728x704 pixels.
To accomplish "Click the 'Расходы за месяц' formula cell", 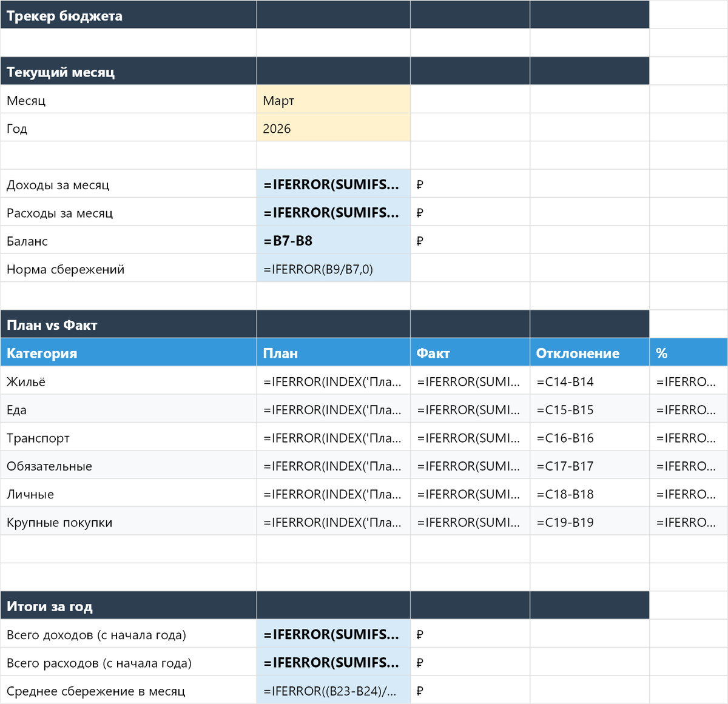I will [x=333, y=213].
